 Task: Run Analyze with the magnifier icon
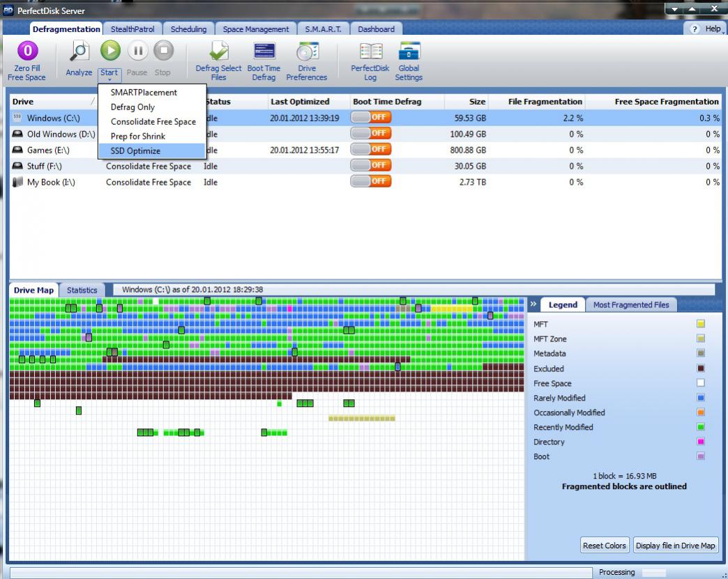pyautogui.click(x=79, y=51)
